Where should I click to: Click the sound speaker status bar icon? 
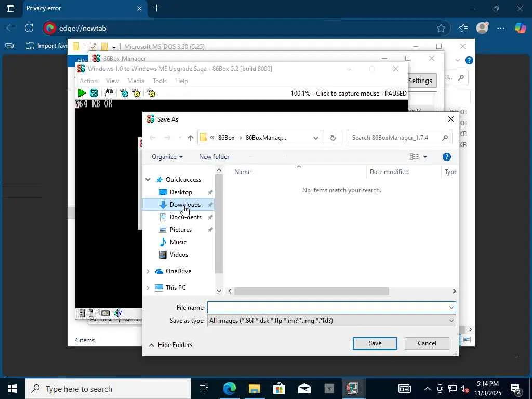[x=118, y=313]
